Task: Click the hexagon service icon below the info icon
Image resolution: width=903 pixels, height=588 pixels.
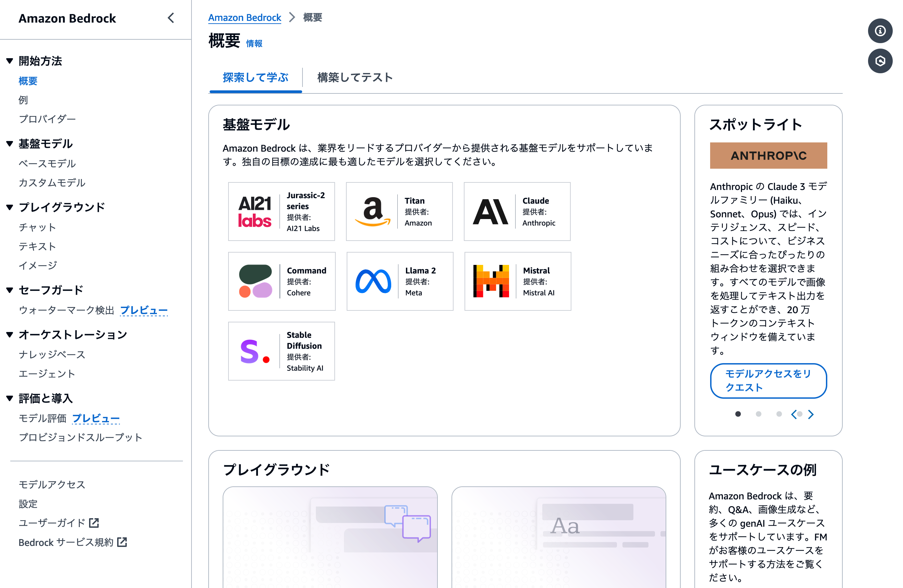Action: (x=880, y=61)
